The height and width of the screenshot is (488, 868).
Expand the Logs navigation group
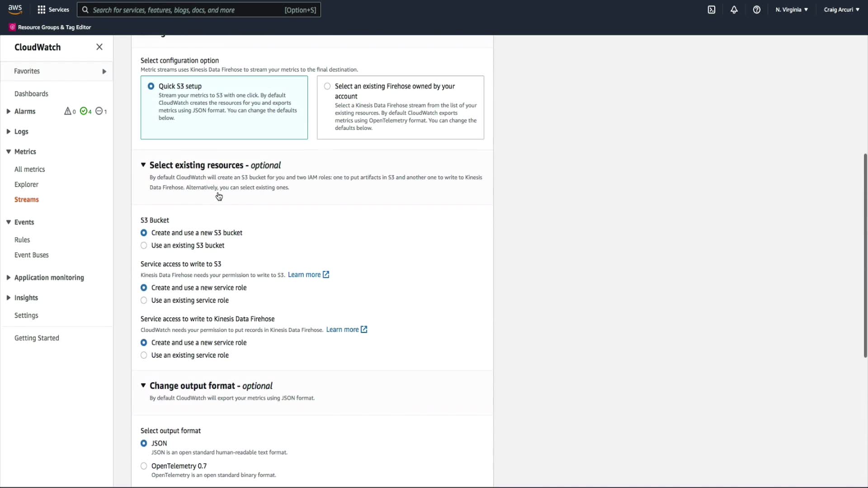click(x=9, y=131)
